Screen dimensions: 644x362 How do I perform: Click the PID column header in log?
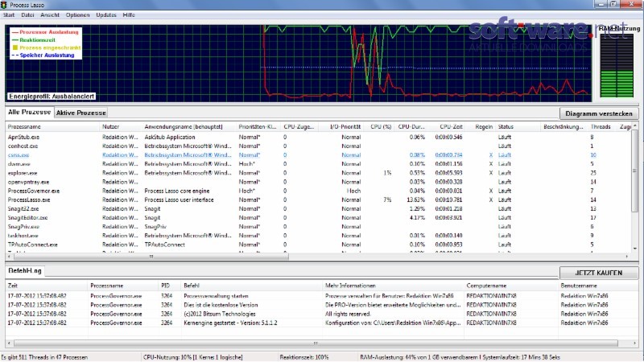pyautogui.click(x=170, y=286)
